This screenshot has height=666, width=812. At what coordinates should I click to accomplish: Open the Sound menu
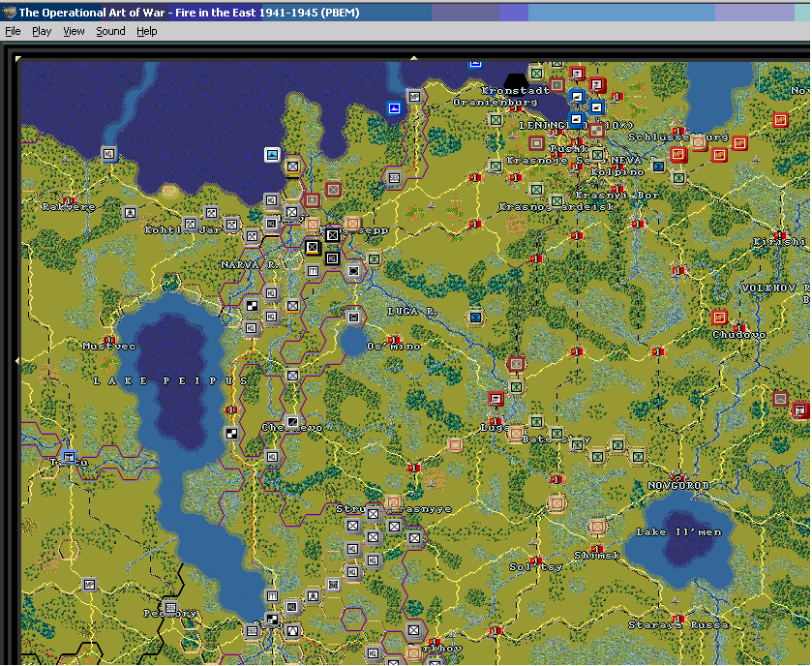111,32
